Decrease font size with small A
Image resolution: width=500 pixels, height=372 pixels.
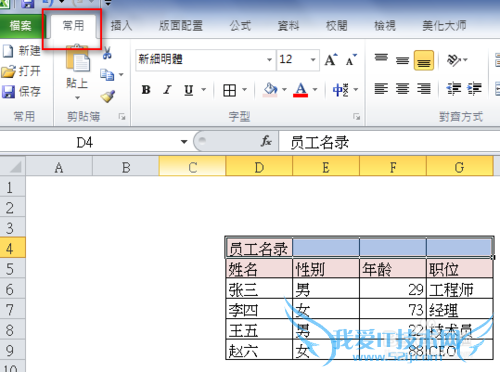coord(351,60)
